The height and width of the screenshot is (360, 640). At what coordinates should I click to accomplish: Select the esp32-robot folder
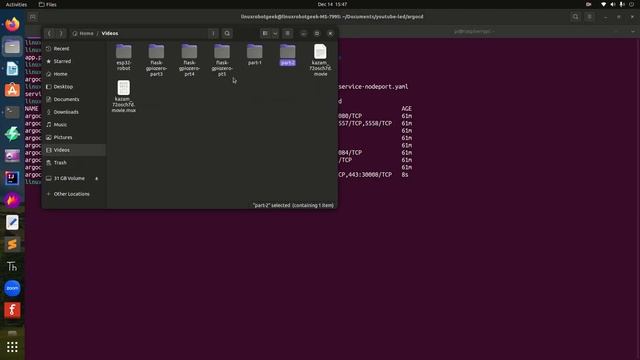pyautogui.click(x=124, y=57)
